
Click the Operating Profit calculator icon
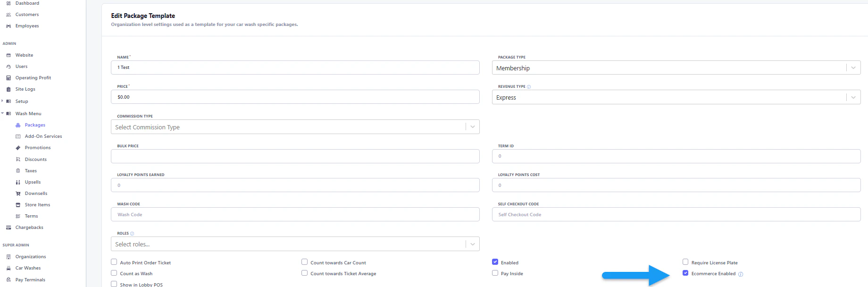(8, 78)
